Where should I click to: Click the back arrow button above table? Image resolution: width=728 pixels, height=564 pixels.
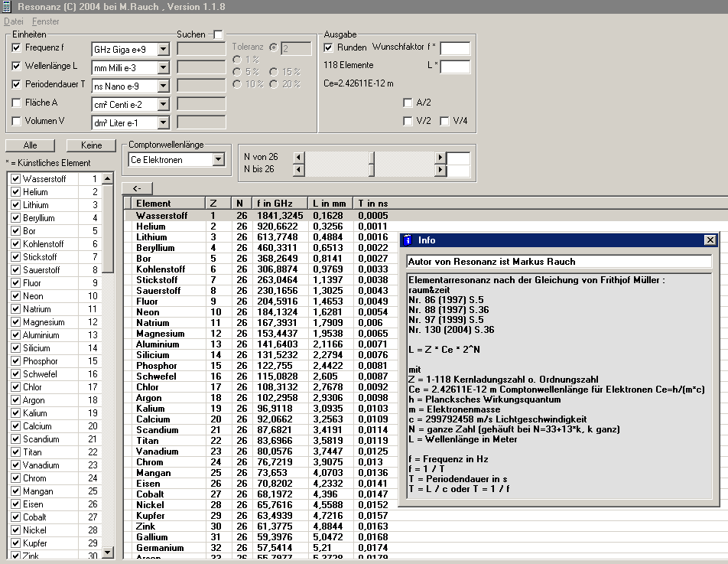click(137, 188)
